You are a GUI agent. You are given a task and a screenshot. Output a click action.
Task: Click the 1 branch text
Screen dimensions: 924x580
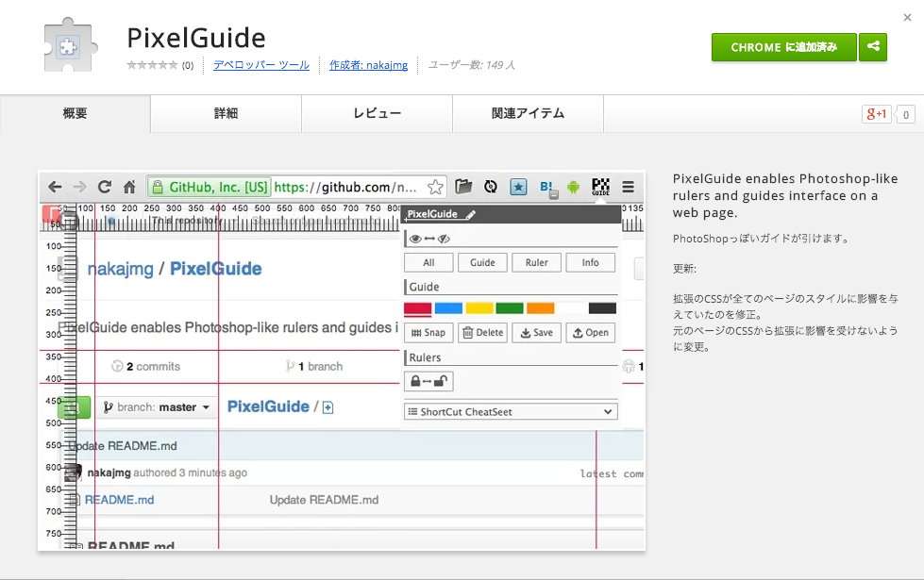tap(320, 366)
